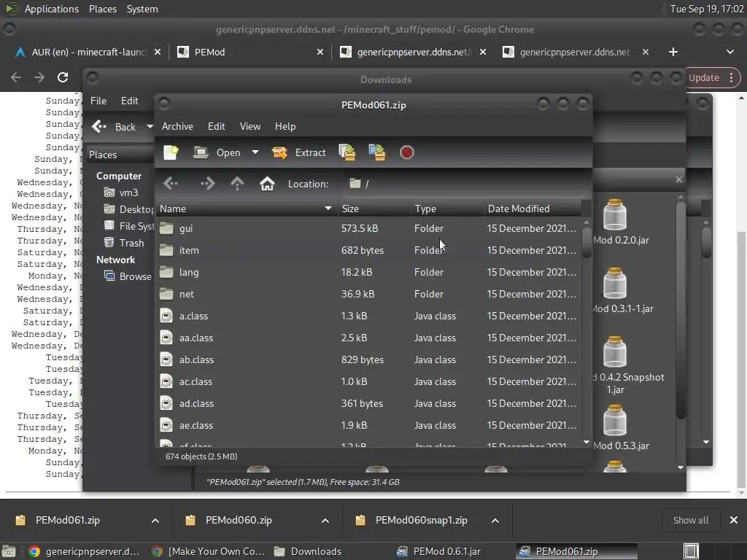Image resolution: width=747 pixels, height=560 pixels.
Task: Select ac.class in the list
Action: (368, 382)
